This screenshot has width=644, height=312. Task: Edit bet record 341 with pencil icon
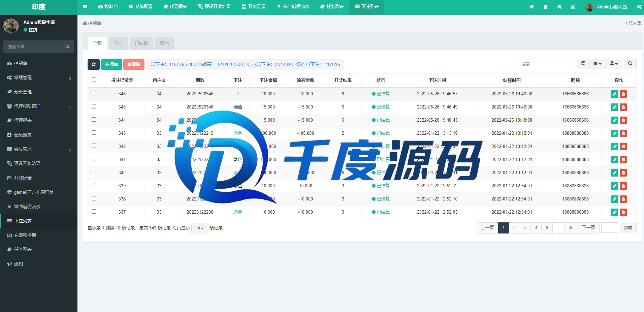(x=615, y=160)
